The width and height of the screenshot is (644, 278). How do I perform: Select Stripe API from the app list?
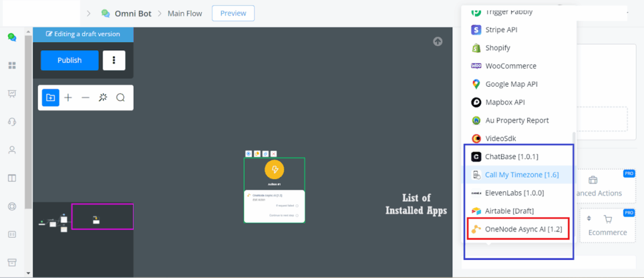tap(501, 30)
